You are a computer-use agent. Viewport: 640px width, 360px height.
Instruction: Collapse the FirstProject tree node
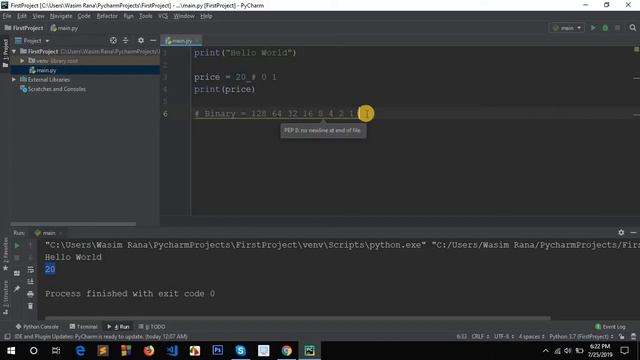(x=14, y=51)
